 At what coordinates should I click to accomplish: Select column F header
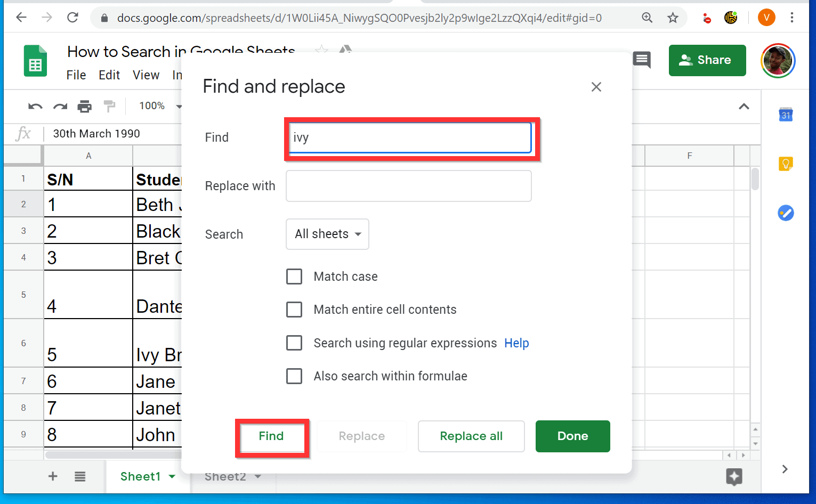[690, 156]
